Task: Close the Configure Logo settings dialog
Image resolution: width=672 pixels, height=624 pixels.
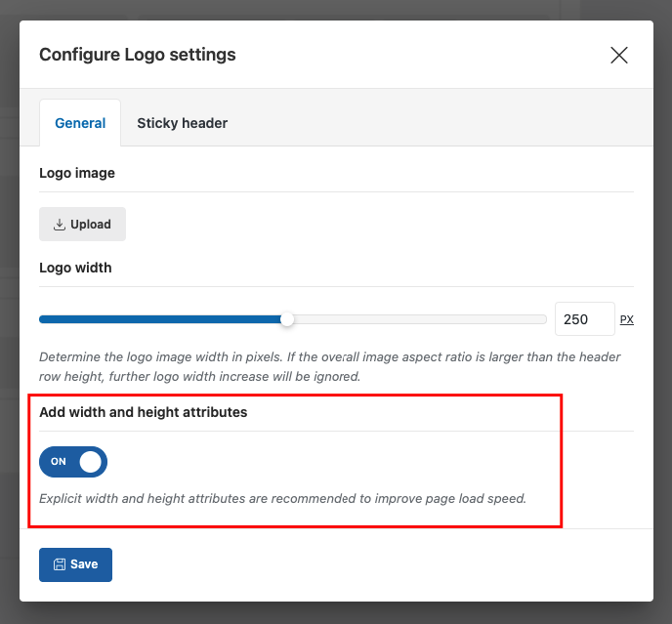Action: 618,55
